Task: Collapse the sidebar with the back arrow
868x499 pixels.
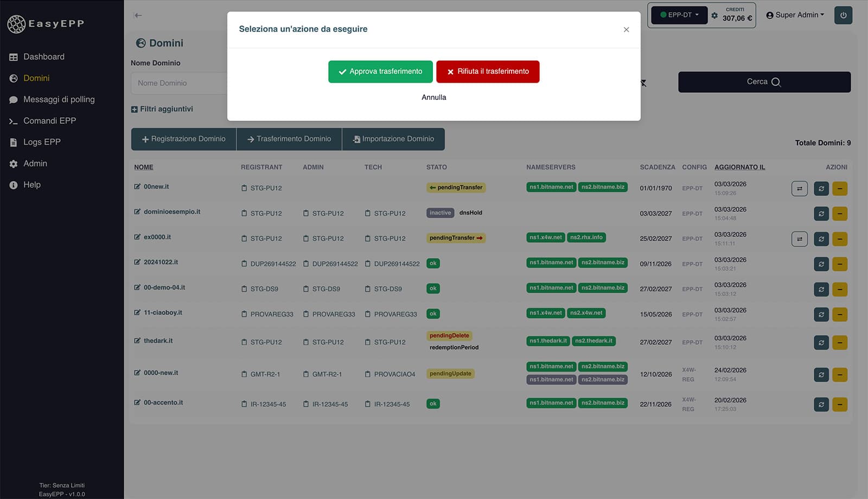Action: click(138, 15)
